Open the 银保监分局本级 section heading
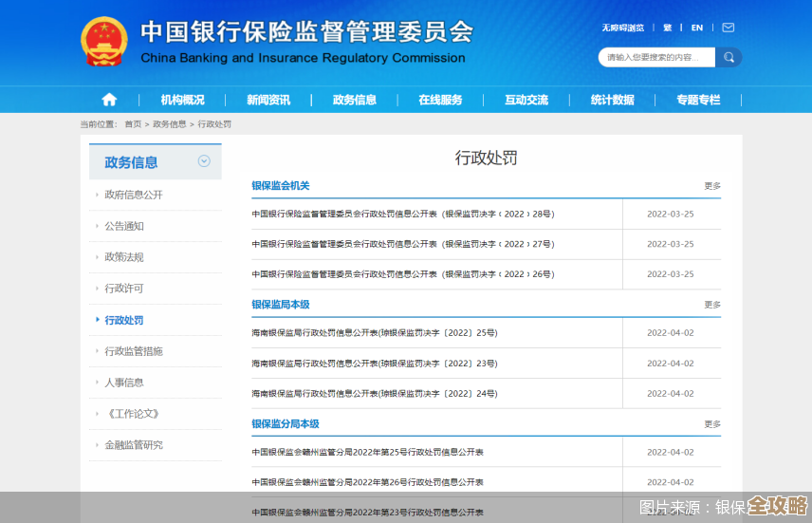 pos(286,424)
